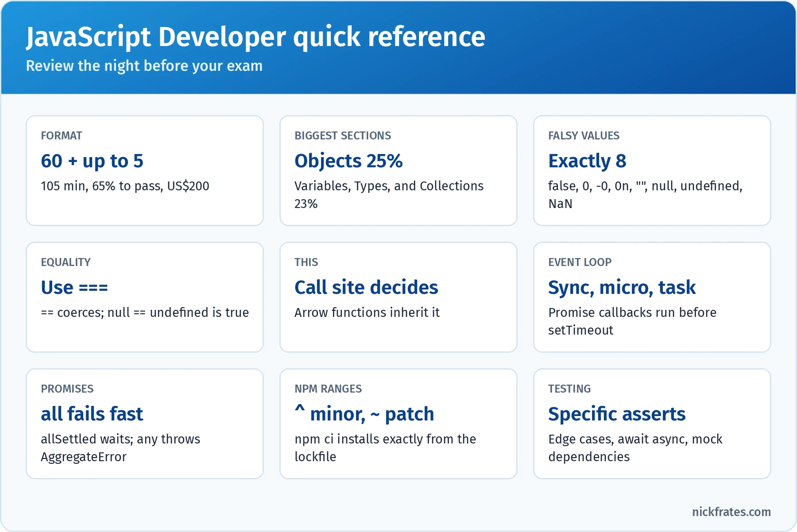This screenshot has width=797, height=532.
Task: Click the EVENT LOOP label
Action: tap(580, 262)
